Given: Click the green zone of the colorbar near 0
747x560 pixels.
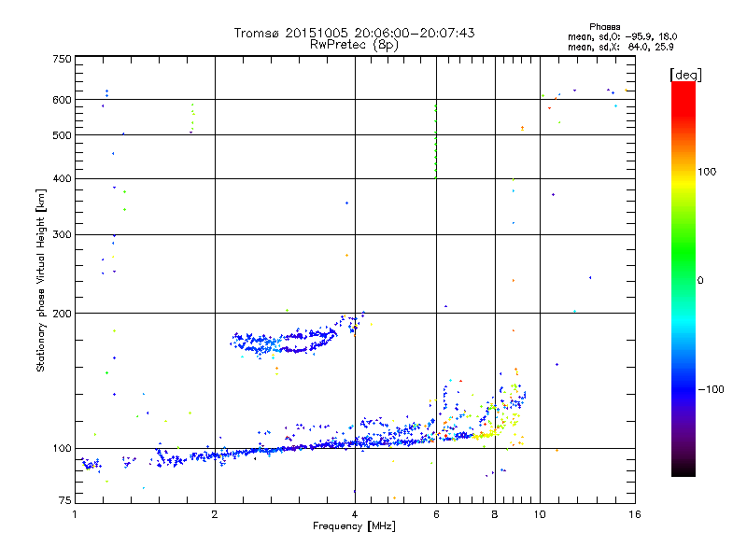Looking at the screenshot, I should pyautogui.click(x=684, y=267).
